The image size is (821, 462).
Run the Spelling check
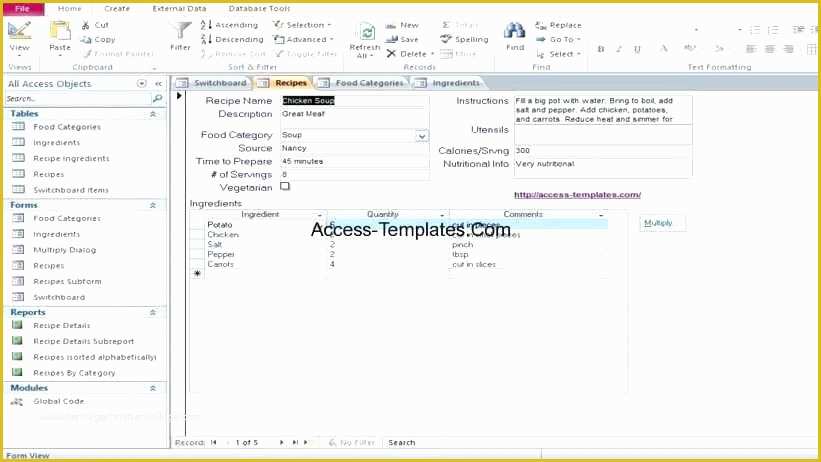tap(464, 39)
